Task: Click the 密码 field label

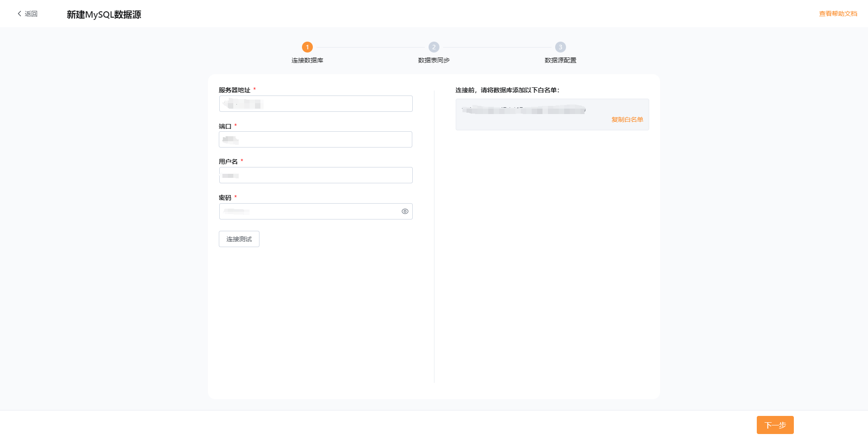Action: tap(225, 198)
